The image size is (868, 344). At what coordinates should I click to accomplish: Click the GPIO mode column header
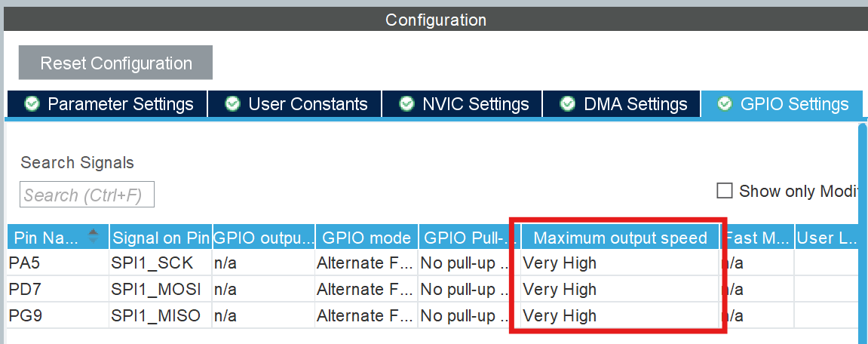point(367,238)
